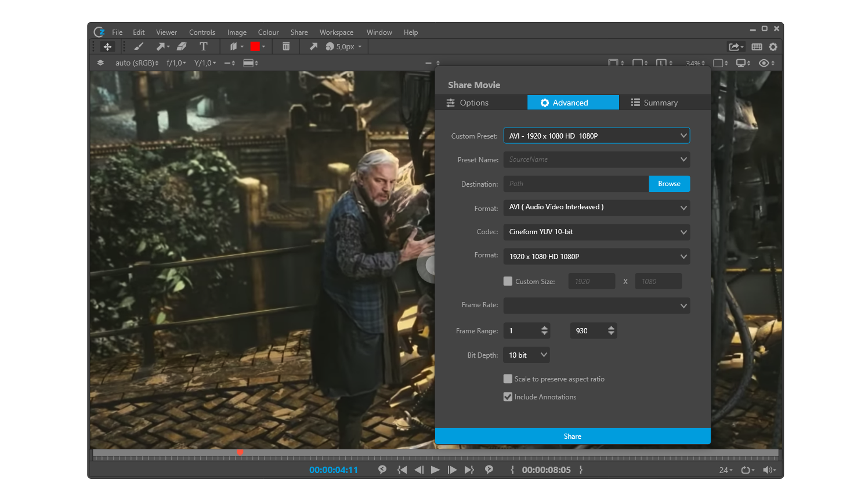Click the custom height field showing 1080
Screen dimensions: 868x502
(x=659, y=281)
